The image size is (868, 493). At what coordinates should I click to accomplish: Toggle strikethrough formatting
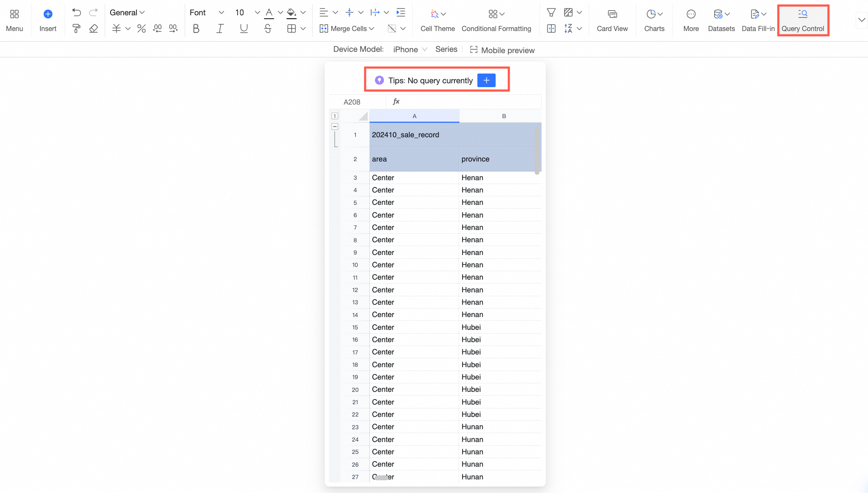[x=267, y=28]
